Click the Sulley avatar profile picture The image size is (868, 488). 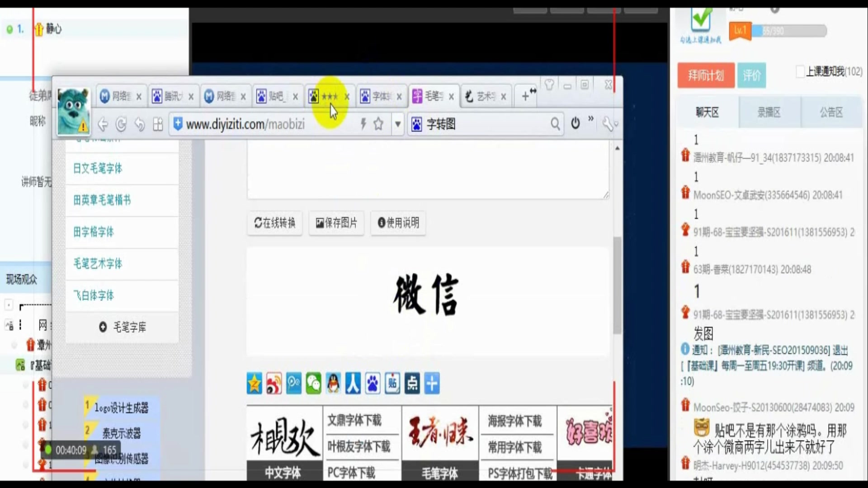[x=74, y=111]
